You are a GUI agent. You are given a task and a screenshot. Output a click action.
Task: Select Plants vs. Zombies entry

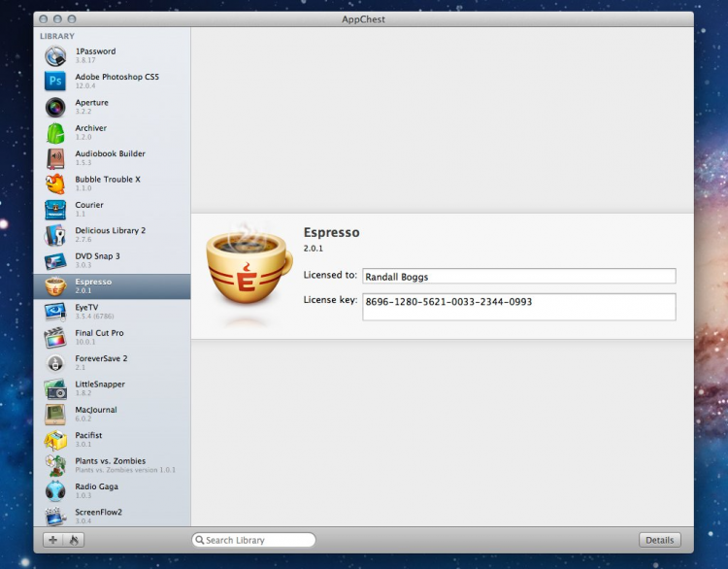pyautogui.click(x=112, y=465)
